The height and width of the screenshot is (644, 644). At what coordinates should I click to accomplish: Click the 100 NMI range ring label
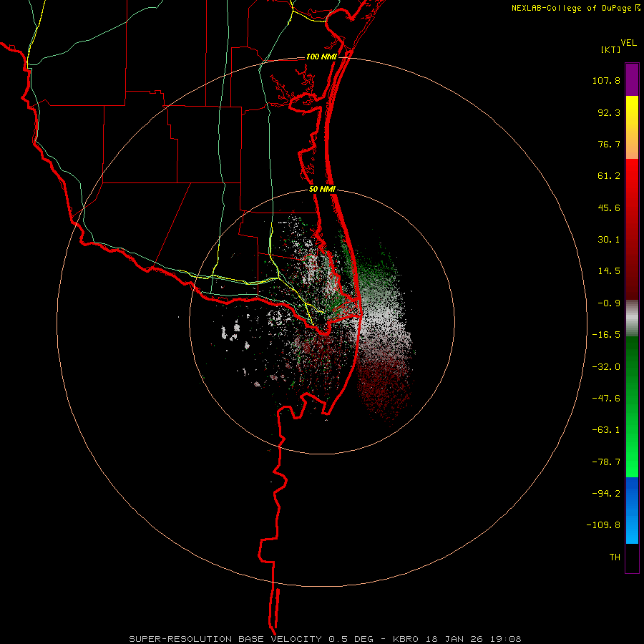321,57
